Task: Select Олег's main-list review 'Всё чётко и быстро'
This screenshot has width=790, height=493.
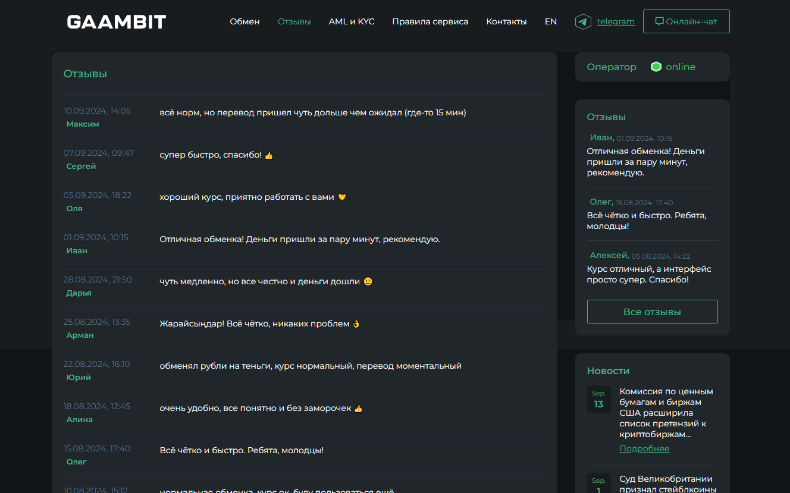Action: (x=241, y=450)
